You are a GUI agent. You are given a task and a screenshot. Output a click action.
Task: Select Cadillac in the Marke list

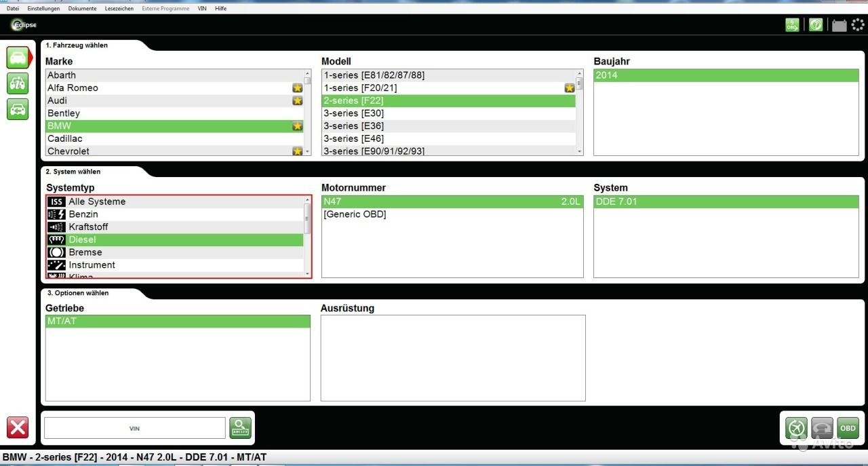[175, 138]
